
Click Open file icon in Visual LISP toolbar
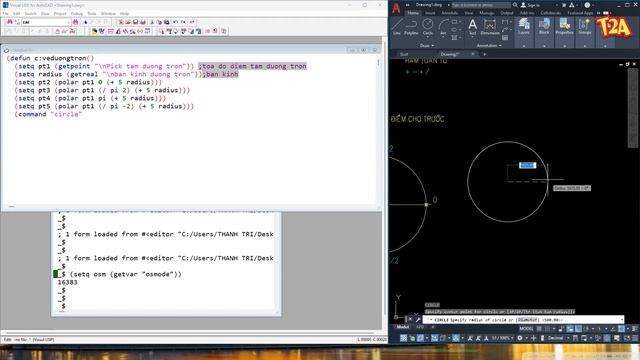tap(128, 22)
